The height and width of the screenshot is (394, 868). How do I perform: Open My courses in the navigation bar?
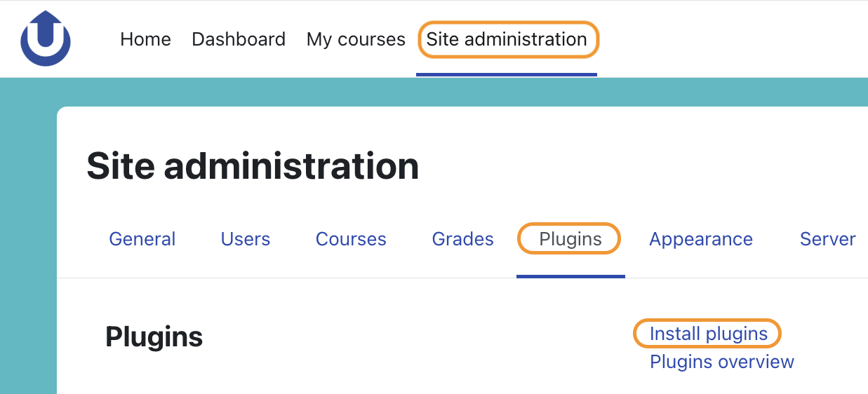356,39
